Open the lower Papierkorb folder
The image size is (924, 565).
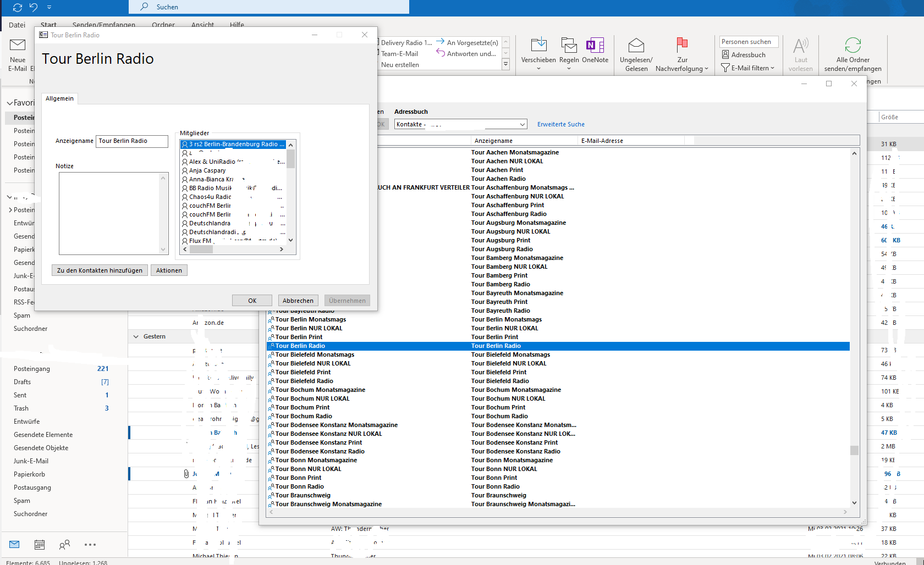[x=29, y=474]
